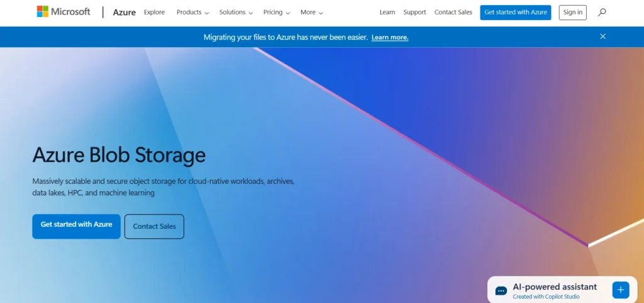The width and height of the screenshot is (644, 303).
Task: Click the hero Contact Sales button
Action: click(x=154, y=227)
